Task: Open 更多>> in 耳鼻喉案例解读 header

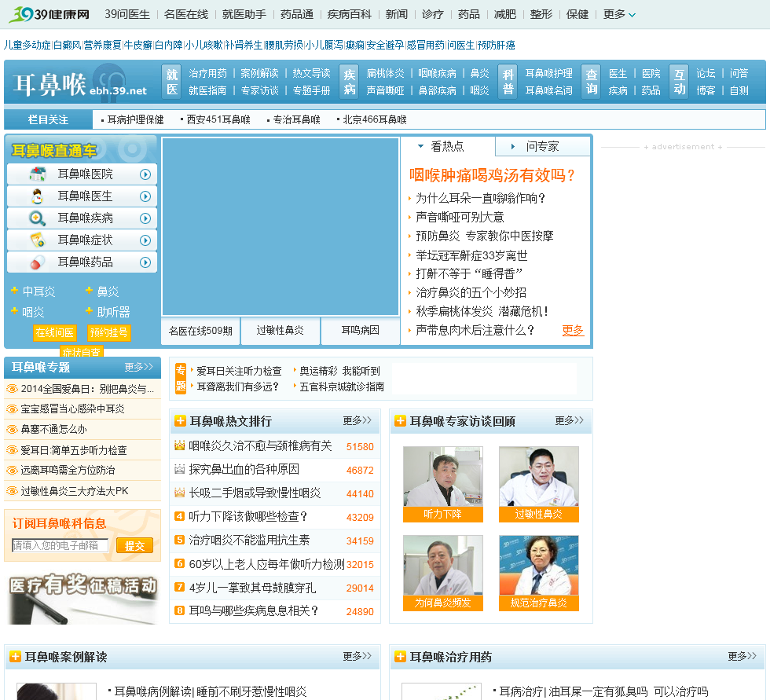Action: point(357,656)
